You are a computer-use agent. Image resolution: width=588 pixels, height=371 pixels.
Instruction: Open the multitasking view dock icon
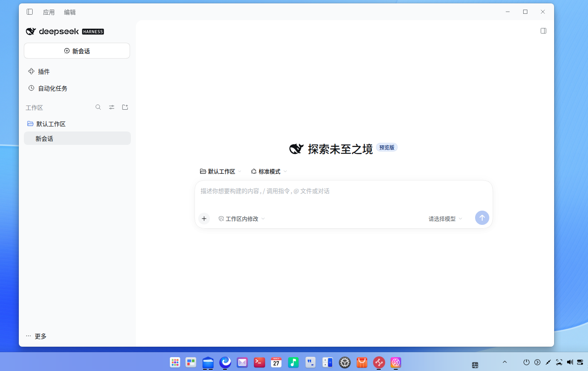click(x=191, y=362)
